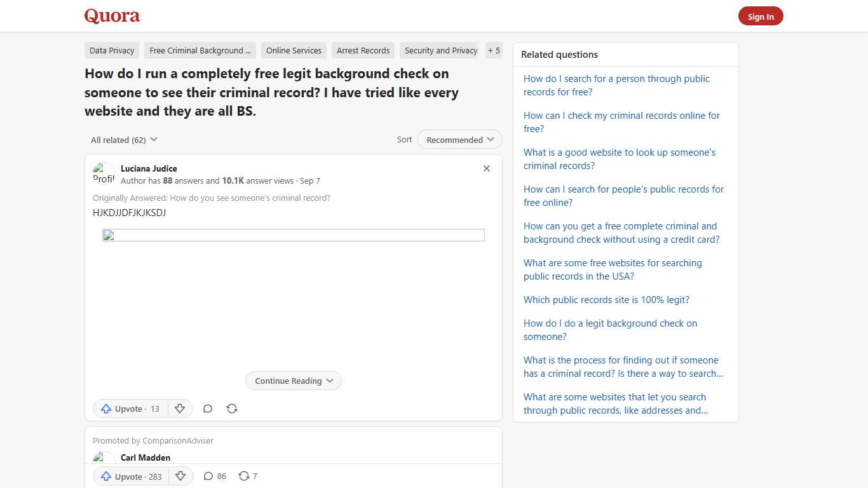Open related question about checking criminal records online free
The width and height of the screenshot is (868, 488).
[621, 122]
